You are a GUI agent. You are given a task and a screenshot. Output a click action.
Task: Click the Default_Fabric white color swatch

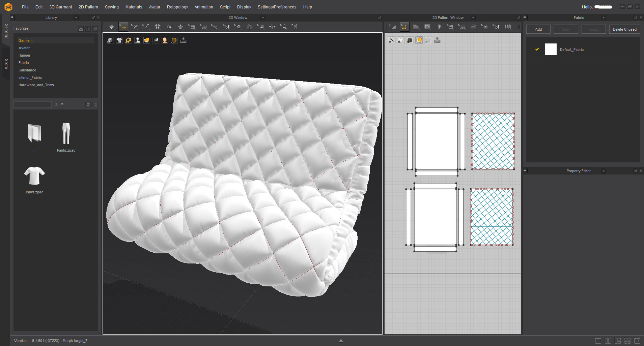[550, 50]
